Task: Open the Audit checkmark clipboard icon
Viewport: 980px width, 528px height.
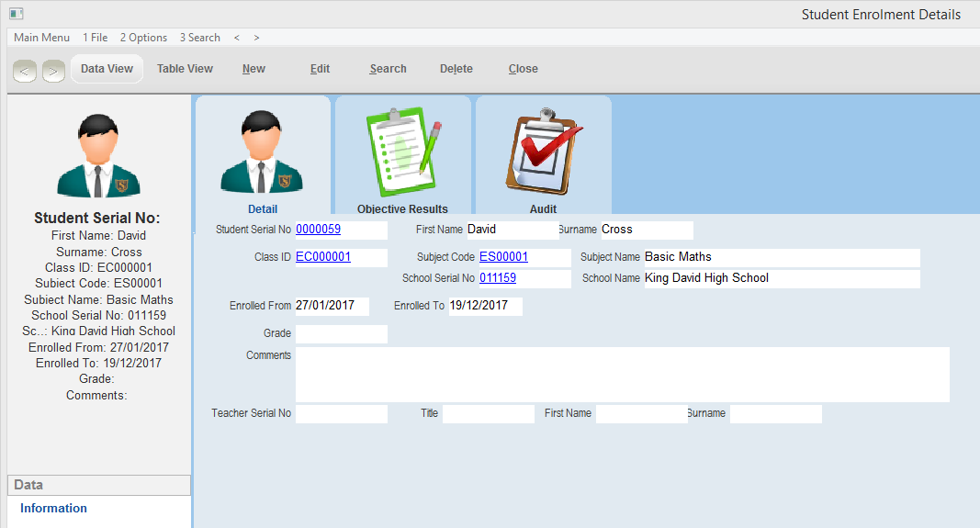Action: tap(543, 152)
